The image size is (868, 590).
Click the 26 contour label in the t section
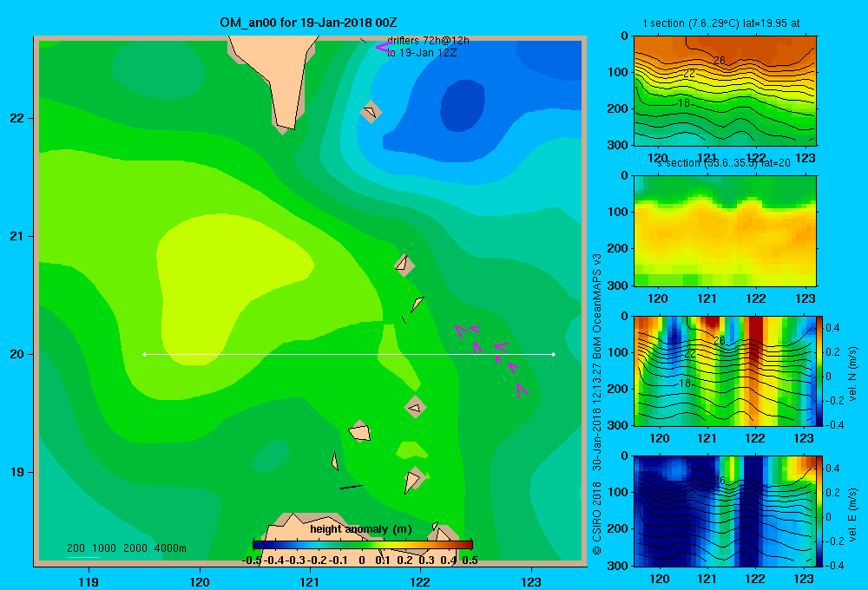tap(719, 61)
